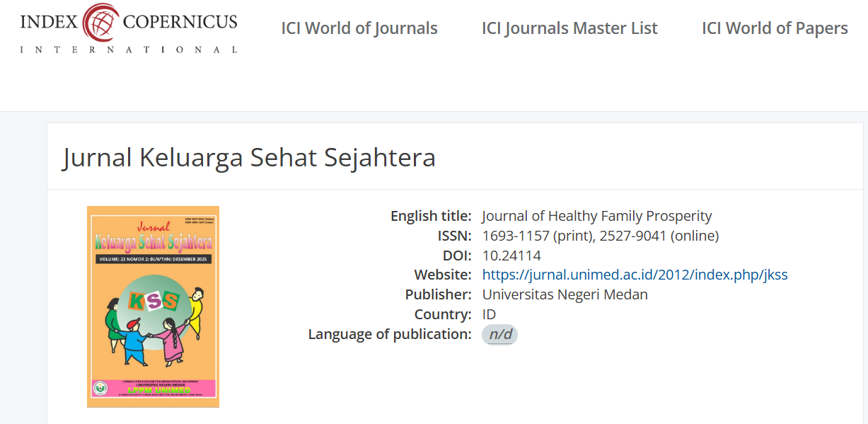Click the Jurnal Keluarga Sehat Sejahtera heading
Viewport: 868px width, 424px height.
[249, 157]
